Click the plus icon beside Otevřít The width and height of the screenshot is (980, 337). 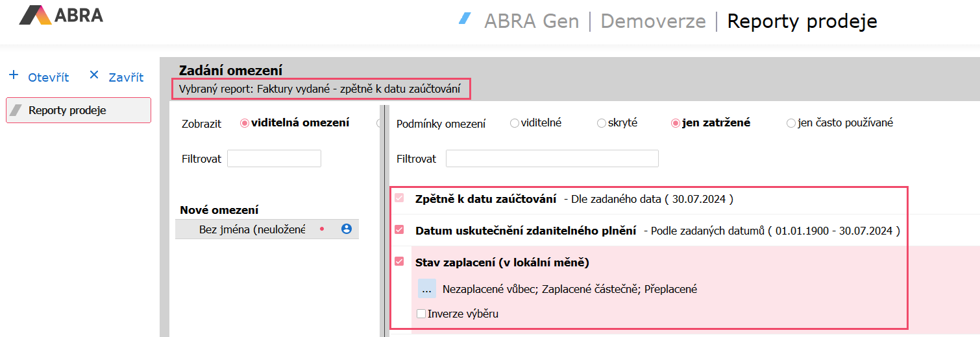point(14,75)
